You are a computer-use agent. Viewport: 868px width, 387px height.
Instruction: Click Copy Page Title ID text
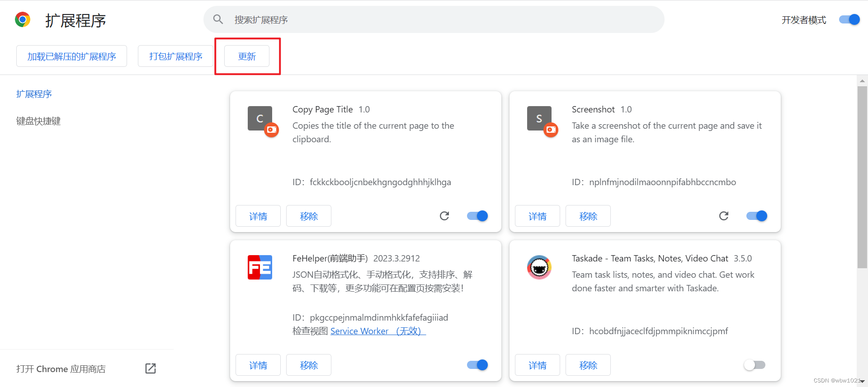click(372, 182)
